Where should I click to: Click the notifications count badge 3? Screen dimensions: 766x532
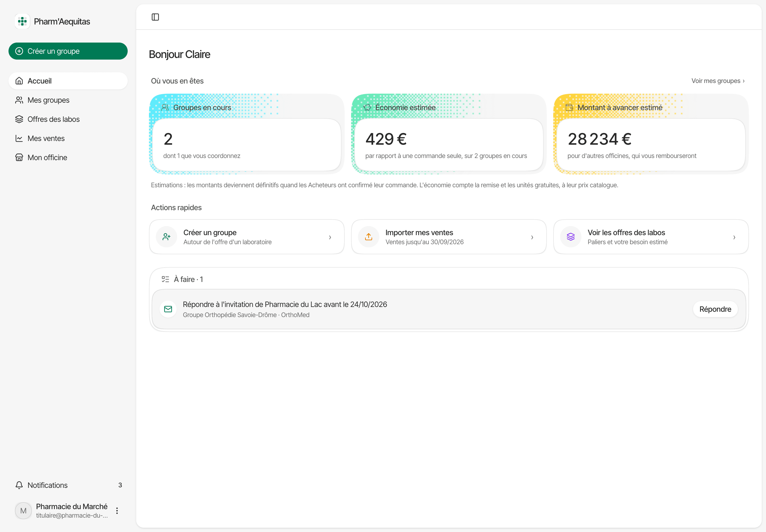(x=120, y=485)
